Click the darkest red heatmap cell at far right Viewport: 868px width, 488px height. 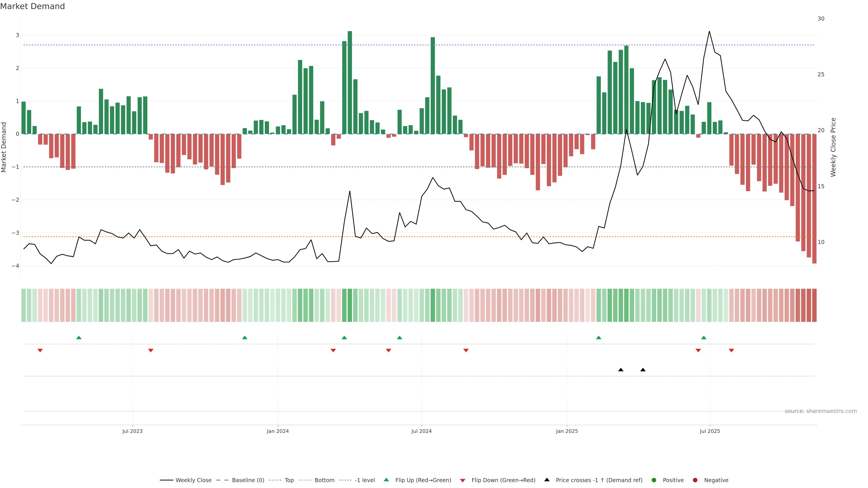coord(814,305)
